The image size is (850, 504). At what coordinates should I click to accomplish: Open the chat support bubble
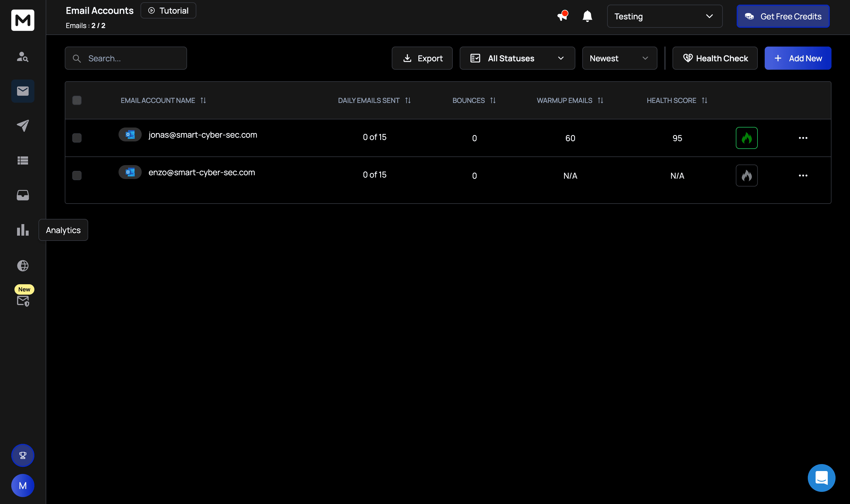pyautogui.click(x=821, y=478)
